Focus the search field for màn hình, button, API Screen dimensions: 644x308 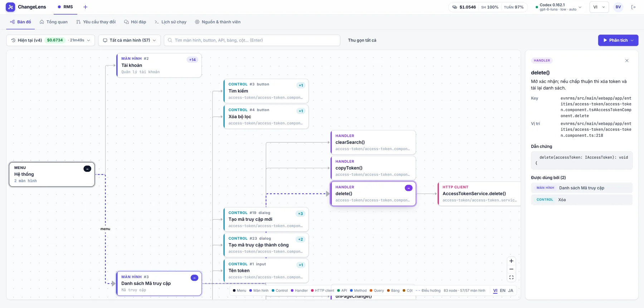[x=252, y=40]
